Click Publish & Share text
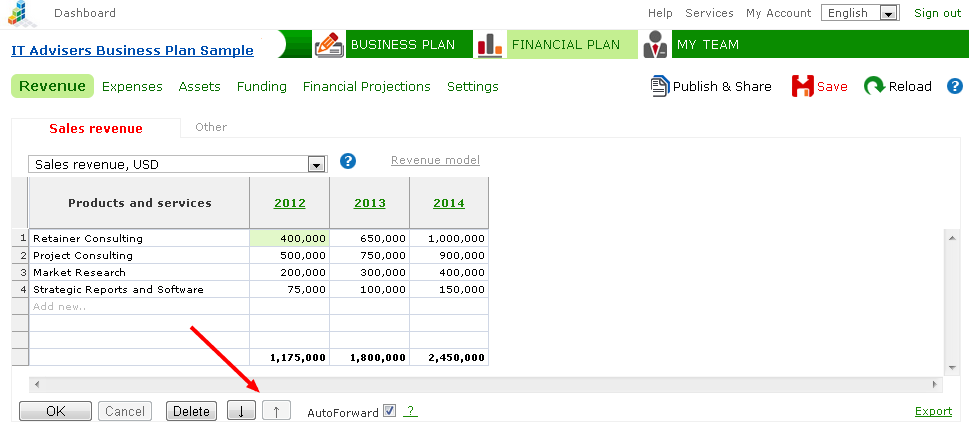 tap(722, 87)
